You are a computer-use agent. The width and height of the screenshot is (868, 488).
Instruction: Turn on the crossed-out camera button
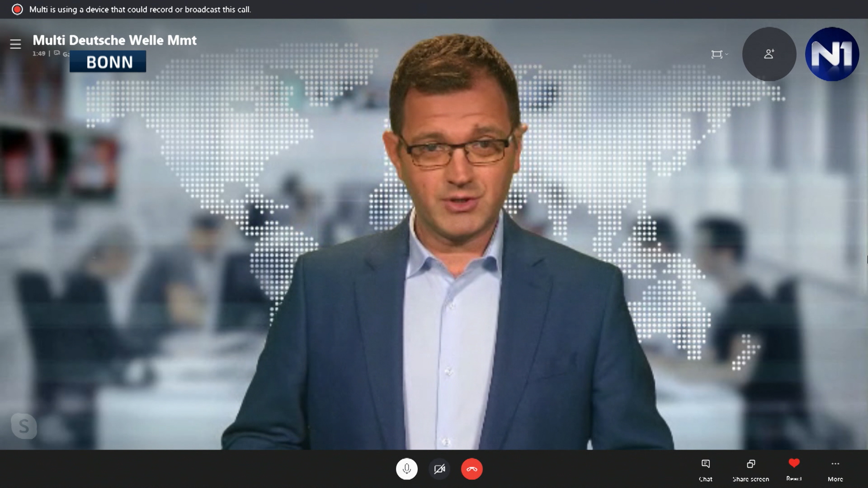coord(439,469)
